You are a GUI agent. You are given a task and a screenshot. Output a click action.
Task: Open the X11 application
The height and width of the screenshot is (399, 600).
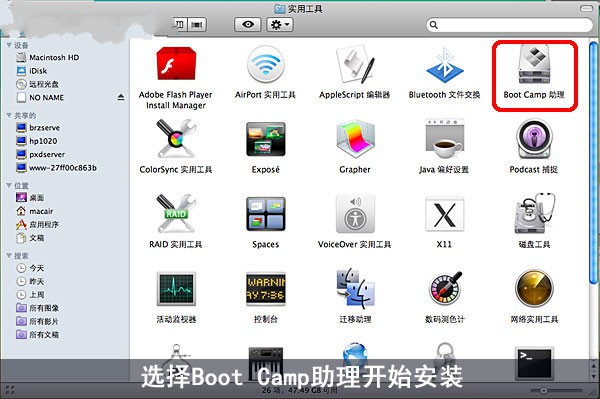pyautogui.click(x=445, y=214)
